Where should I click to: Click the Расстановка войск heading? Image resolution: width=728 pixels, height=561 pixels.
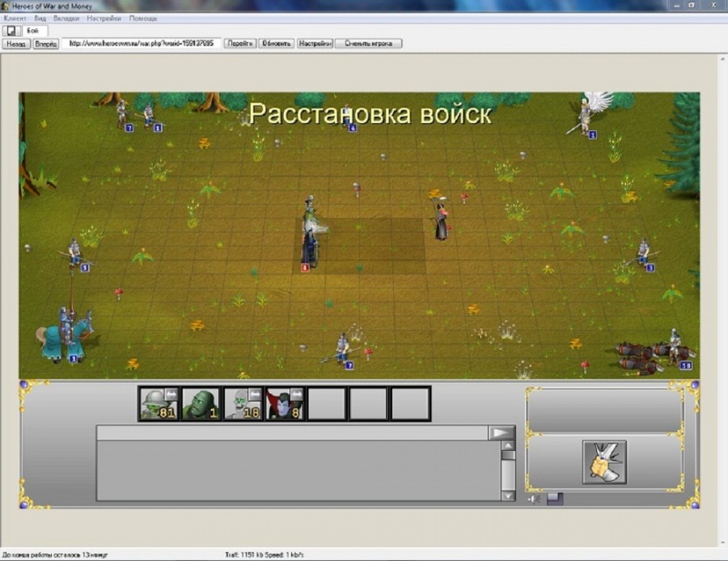[x=370, y=113]
